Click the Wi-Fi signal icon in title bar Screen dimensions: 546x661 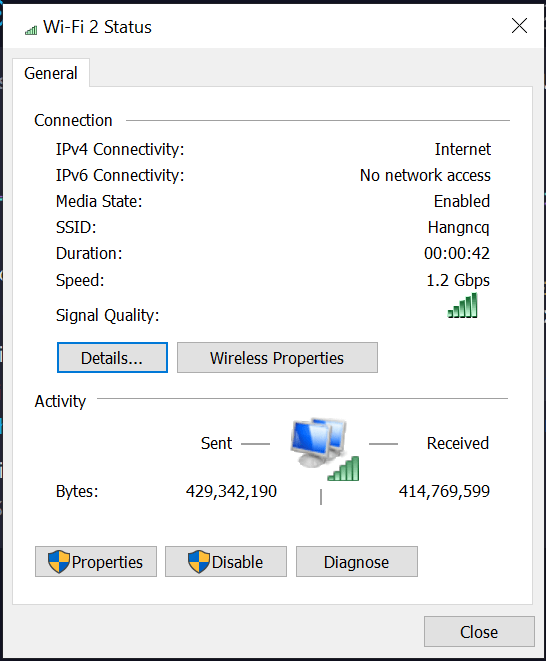pyautogui.click(x=31, y=30)
